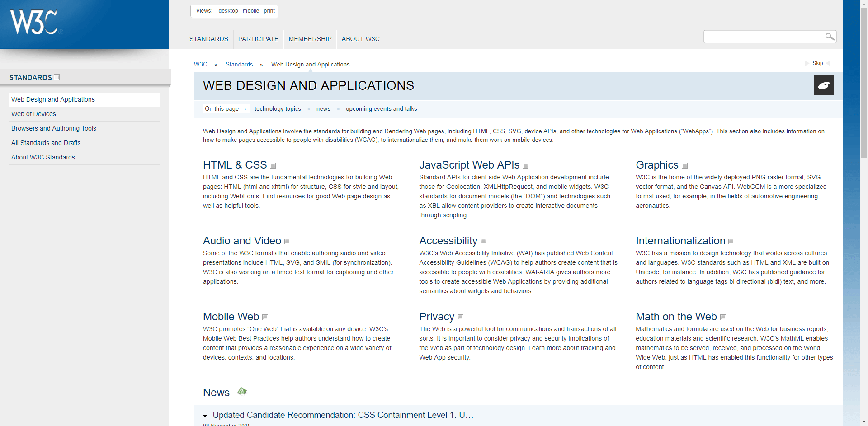The height and width of the screenshot is (426, 868).
Task: Open the MEMBERSHIP menu
Action: click(310, 39)
